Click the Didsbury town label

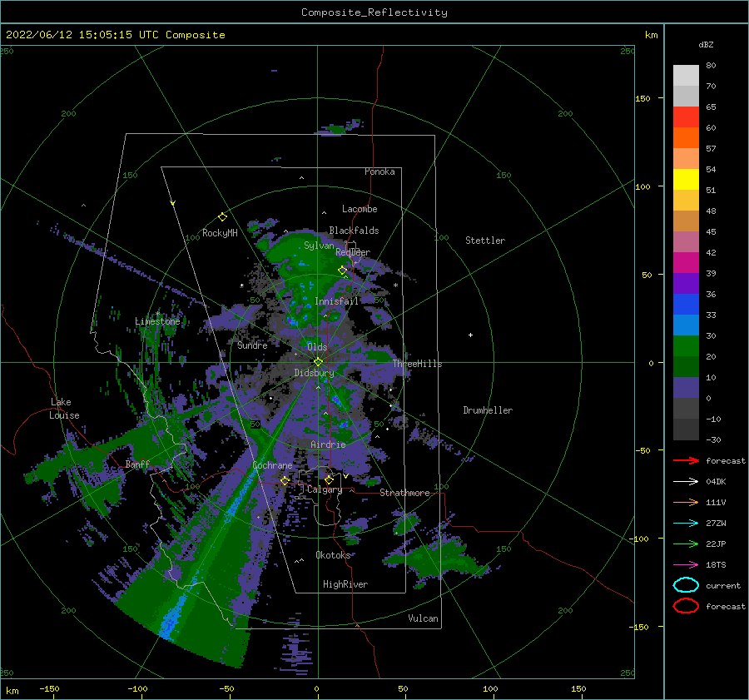(315, 373)
